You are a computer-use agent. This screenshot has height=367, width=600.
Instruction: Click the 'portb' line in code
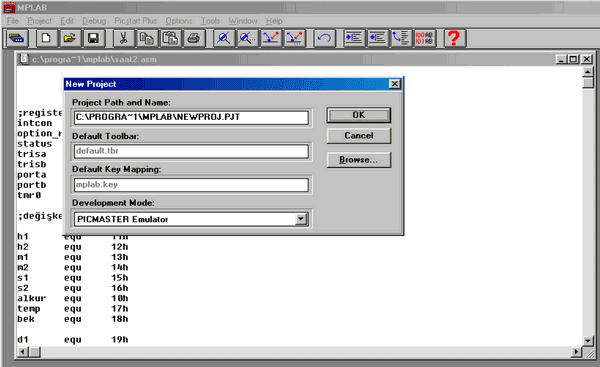point(32,185)
